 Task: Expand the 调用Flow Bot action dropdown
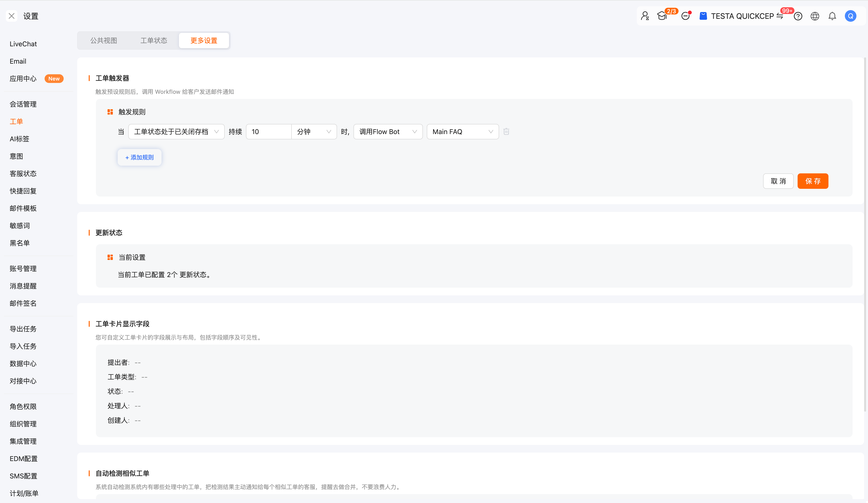click(x=388, y=132)
